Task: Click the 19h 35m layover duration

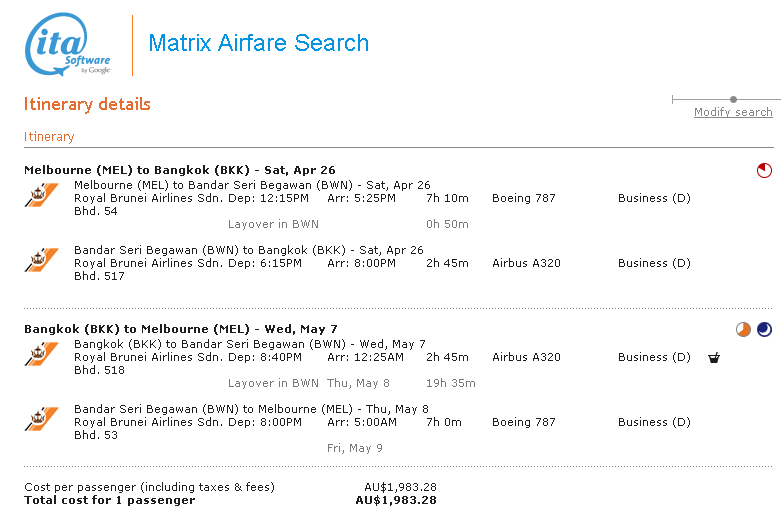Action: (x=450, y=383)
